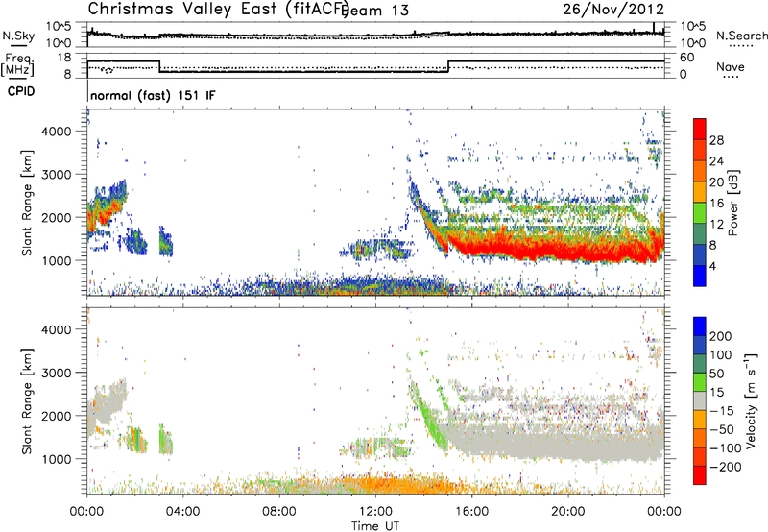Click the '08:00' time axis label
Screen dimensions: 768x532
278,512
